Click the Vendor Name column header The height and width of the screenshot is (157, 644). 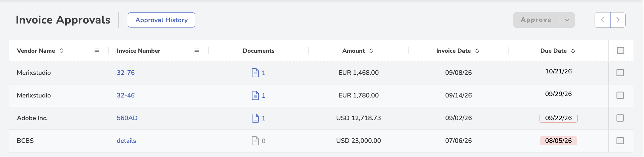pyautogui.click(x=36, y=51)
